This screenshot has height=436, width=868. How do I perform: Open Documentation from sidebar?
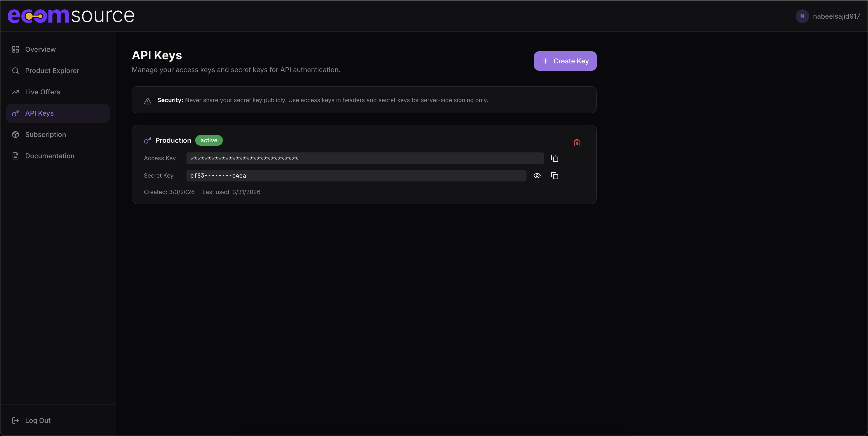click(x=58, y=156)
